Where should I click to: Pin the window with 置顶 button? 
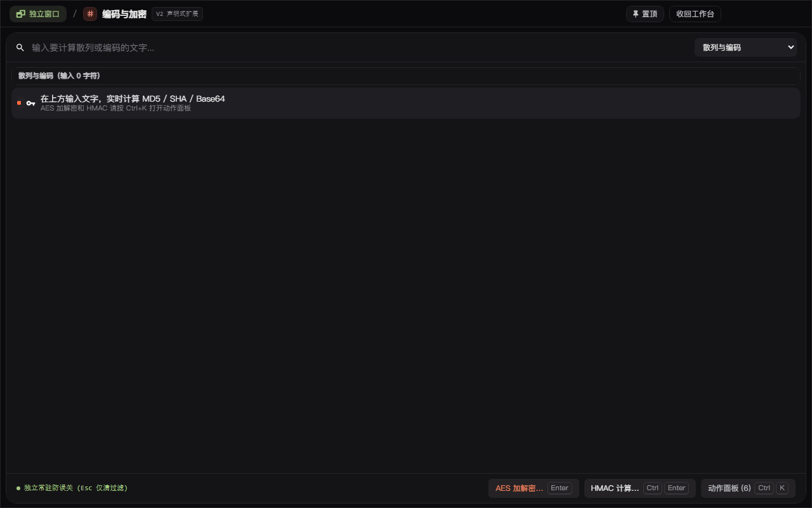645,14
